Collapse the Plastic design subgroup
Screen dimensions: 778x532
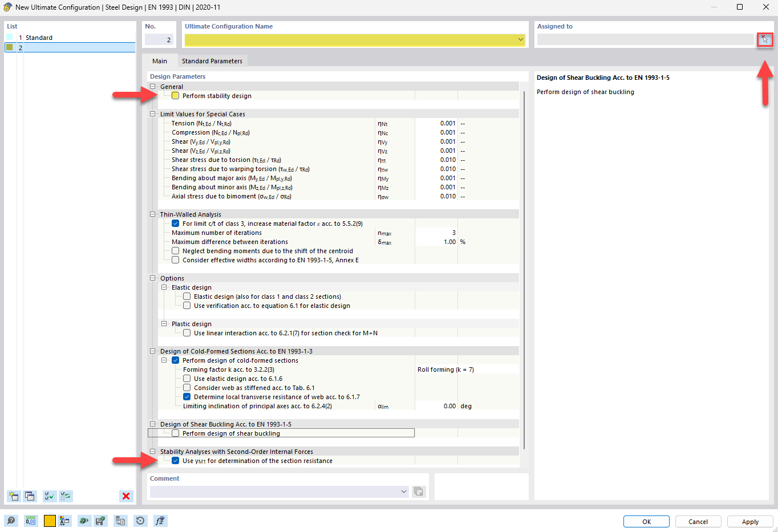164,324
